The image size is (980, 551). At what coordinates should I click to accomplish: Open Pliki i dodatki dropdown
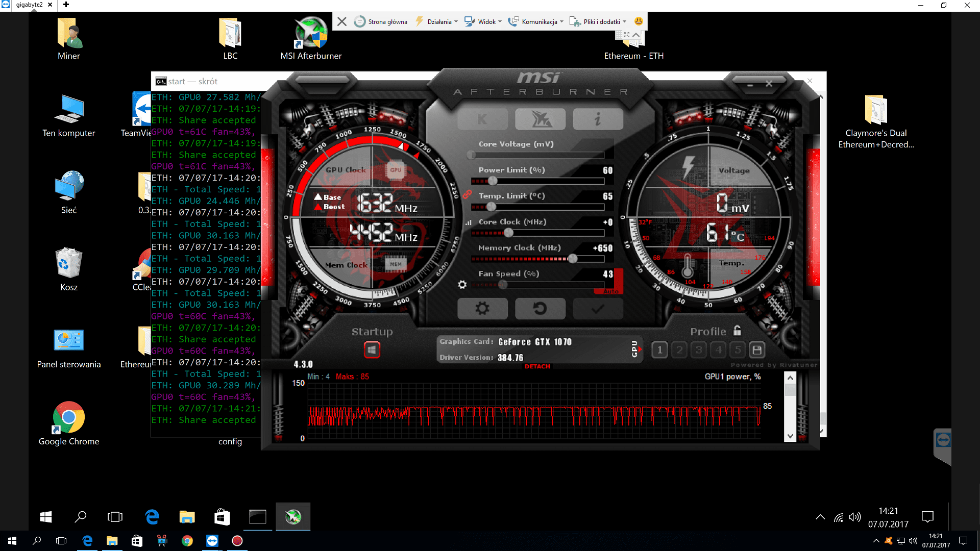click(598, 21)
